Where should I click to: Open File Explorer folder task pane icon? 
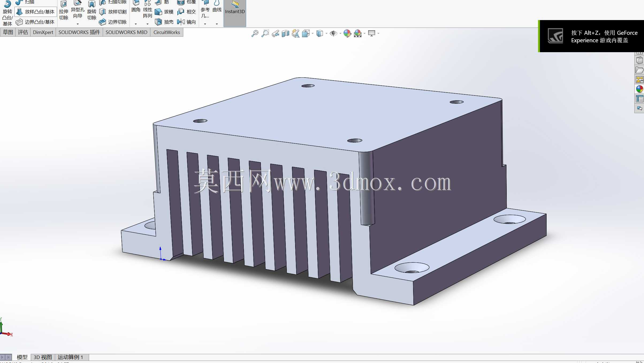[639, 70]
